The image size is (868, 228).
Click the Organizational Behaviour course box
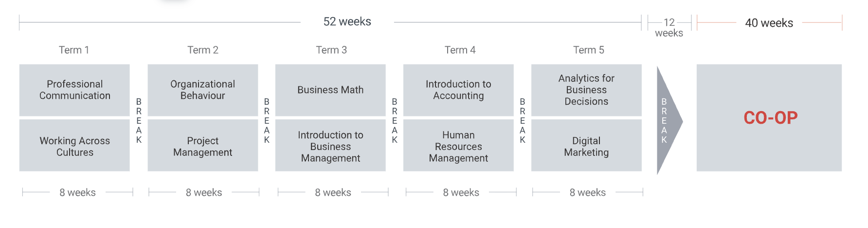click(203, 90)
